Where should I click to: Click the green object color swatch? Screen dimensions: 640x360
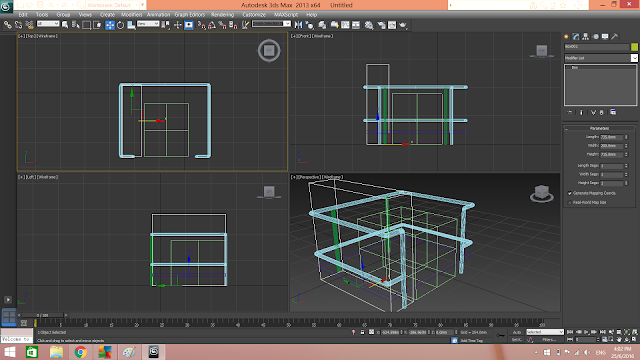634,47
